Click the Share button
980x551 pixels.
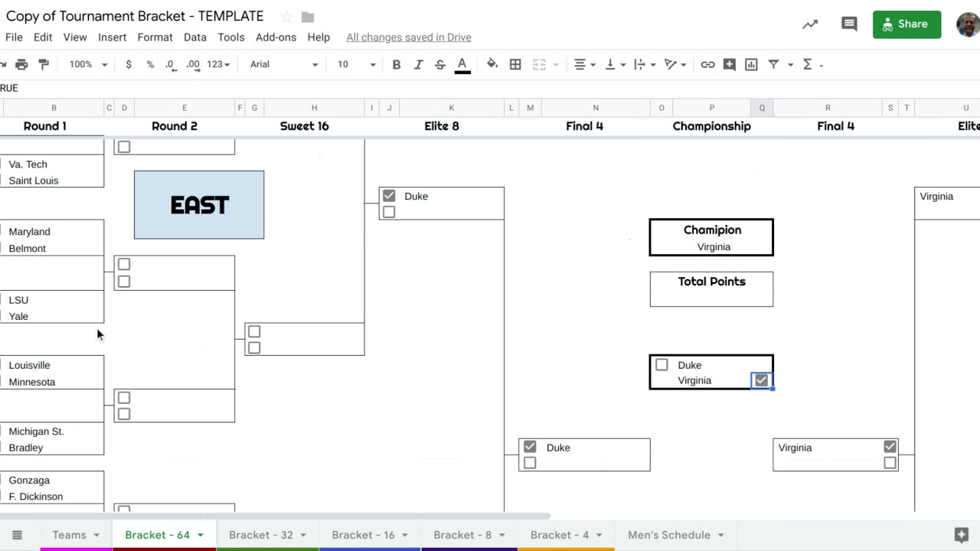pos(906,24)
